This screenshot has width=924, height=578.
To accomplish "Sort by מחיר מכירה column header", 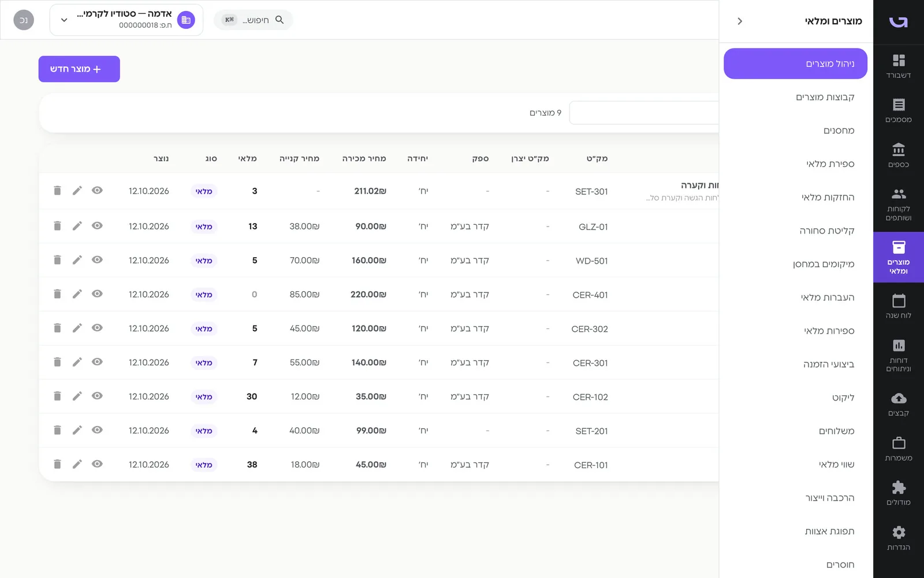I will click(364, 158).
